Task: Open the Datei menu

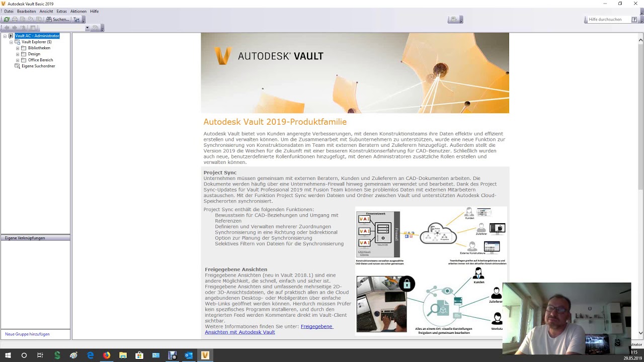Action: [x=9, y=11]
